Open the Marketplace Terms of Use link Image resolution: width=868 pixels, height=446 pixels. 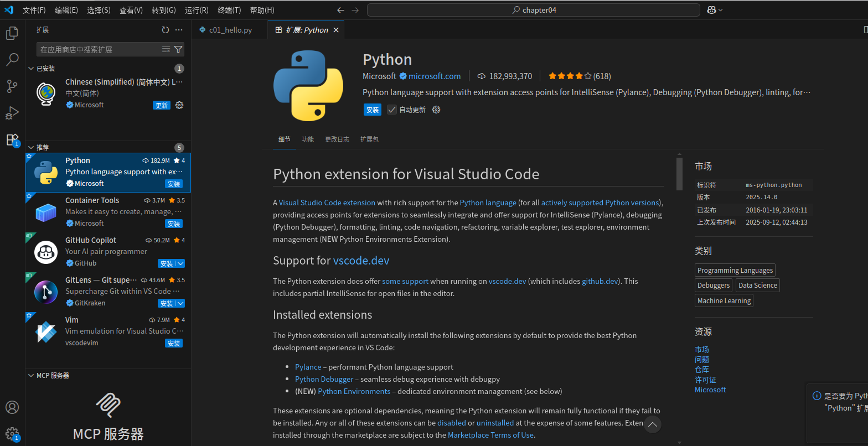490,435
